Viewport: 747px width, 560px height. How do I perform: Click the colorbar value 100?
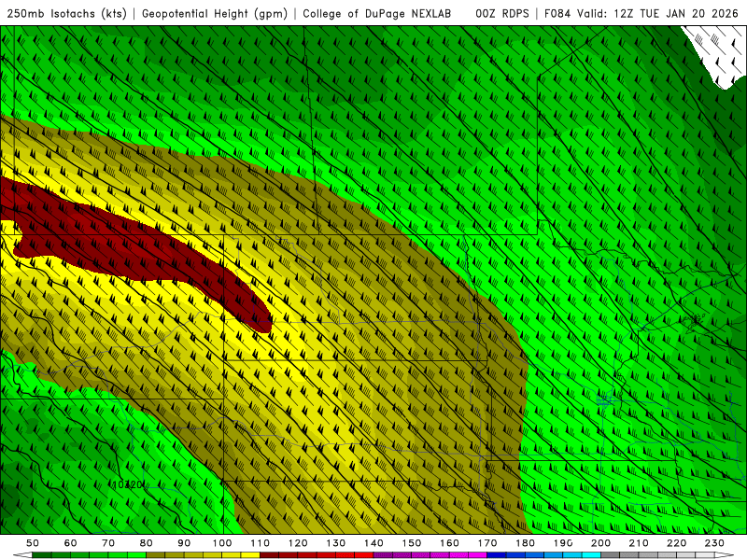222,543
